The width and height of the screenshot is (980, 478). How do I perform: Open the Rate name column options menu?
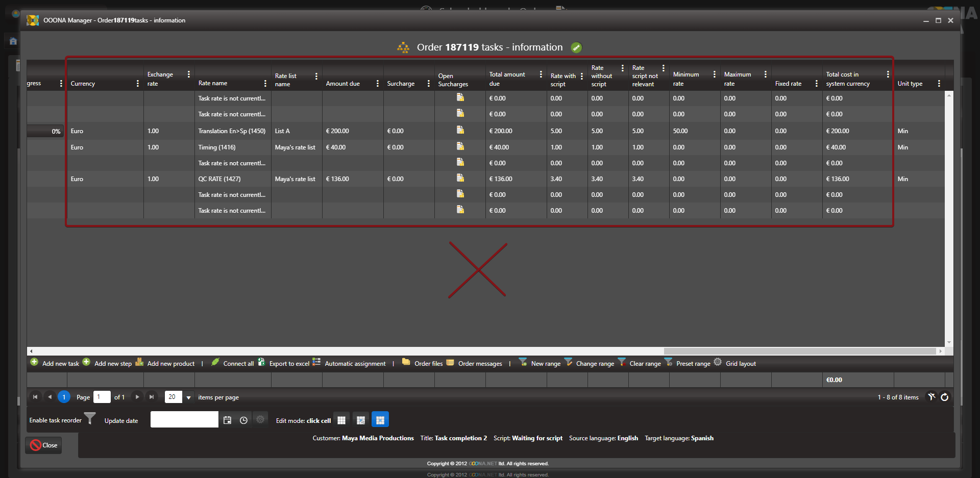point(265,84)
